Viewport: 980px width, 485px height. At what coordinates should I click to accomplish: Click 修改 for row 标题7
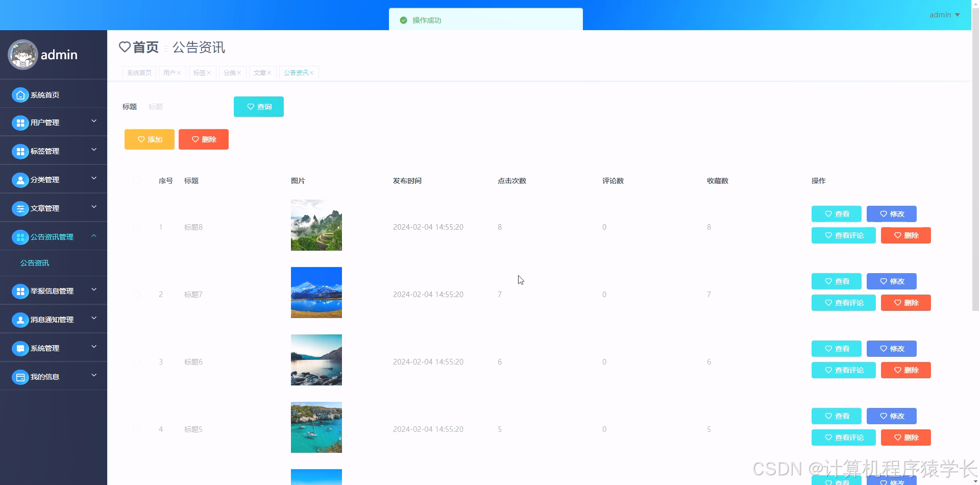(x=892, y=281)
